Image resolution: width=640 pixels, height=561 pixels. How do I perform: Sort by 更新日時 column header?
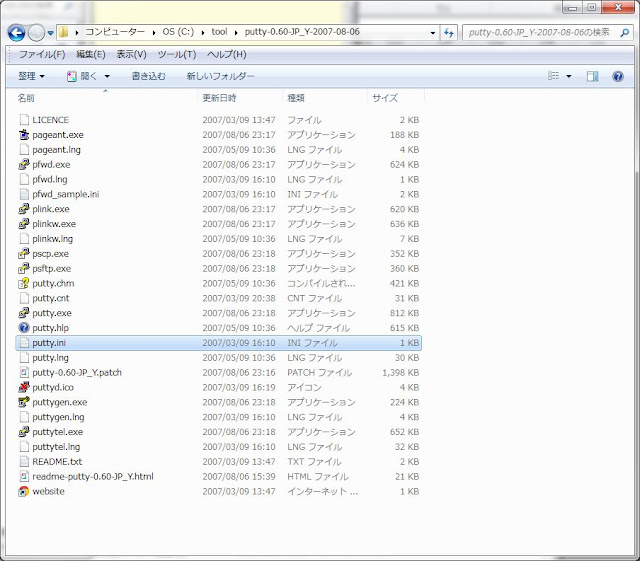[219, 98]
